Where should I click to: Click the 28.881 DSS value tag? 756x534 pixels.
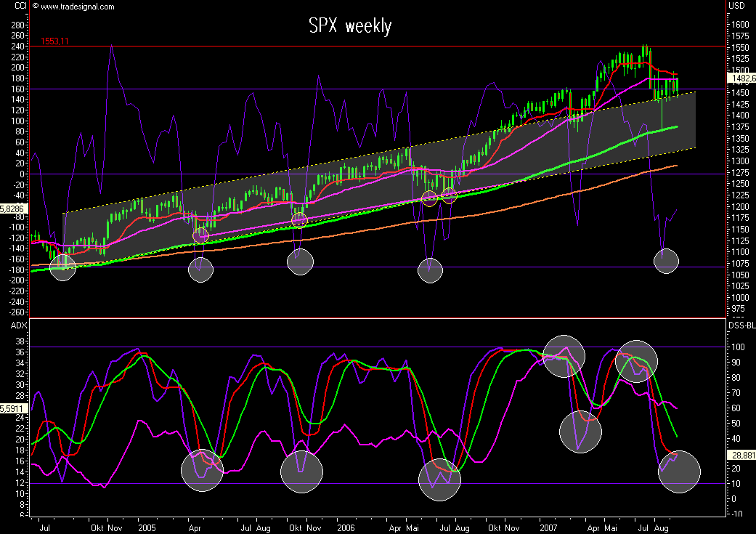(x=741, y=454)
